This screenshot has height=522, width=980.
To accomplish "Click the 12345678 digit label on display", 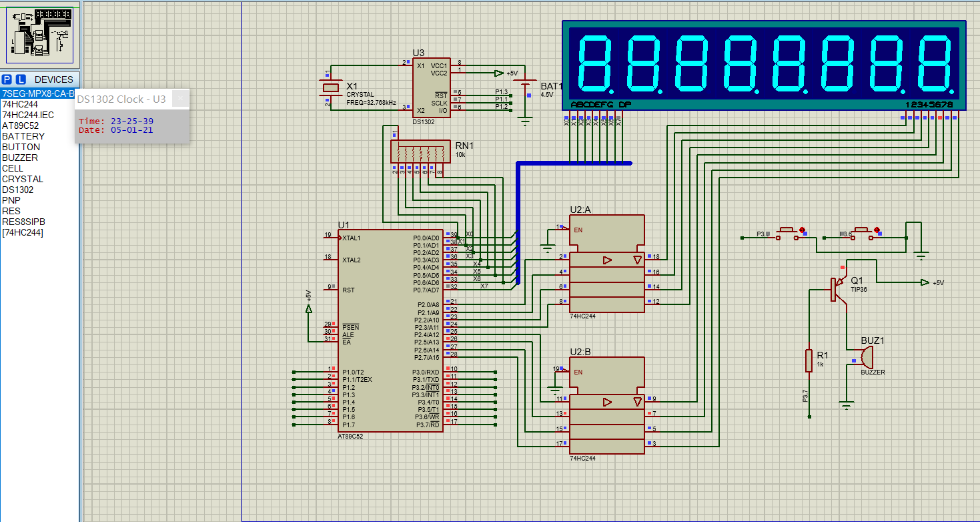I will [x=929, y=105].
